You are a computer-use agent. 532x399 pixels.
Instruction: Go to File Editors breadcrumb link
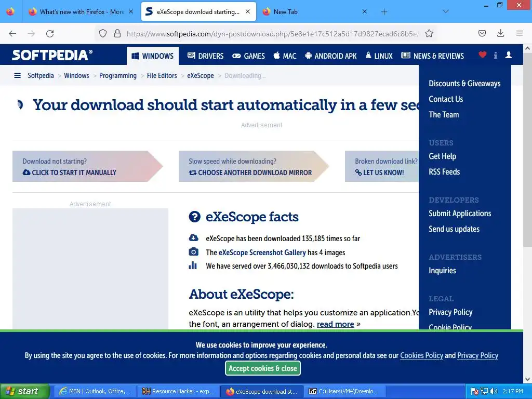point(162,75)
